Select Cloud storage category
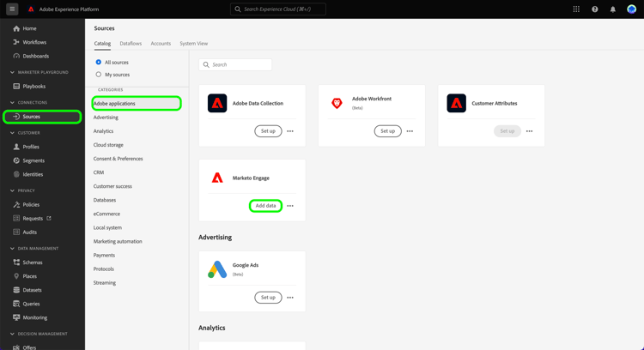 108,145
